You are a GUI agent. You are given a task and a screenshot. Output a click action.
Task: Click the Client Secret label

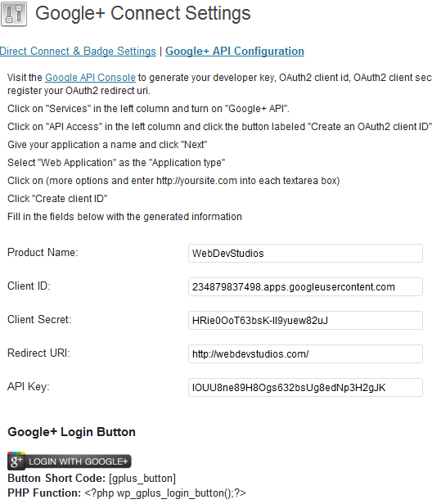coord(39,319)
